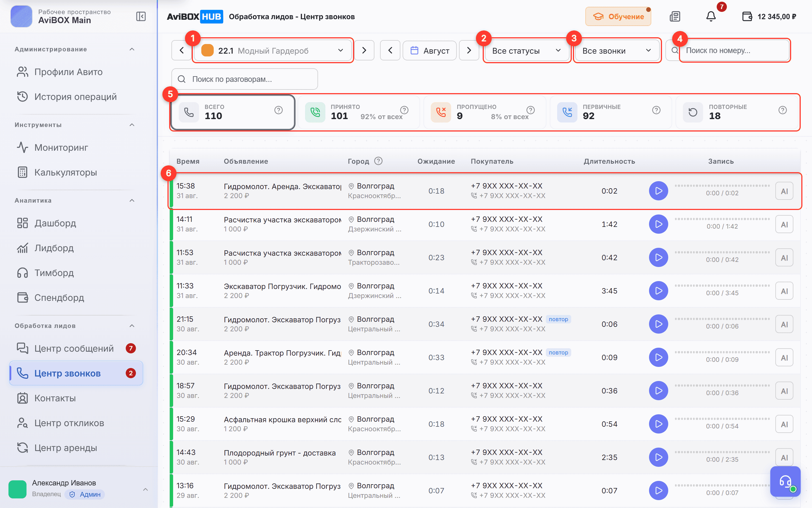Seek in the 11:33 call's 3:45 waveform
This screenshot has height=508, width=812.
pos(722,285)
